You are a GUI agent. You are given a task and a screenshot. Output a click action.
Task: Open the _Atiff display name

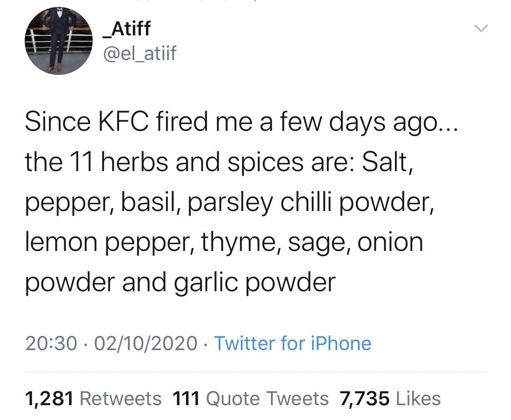(126, 29)
